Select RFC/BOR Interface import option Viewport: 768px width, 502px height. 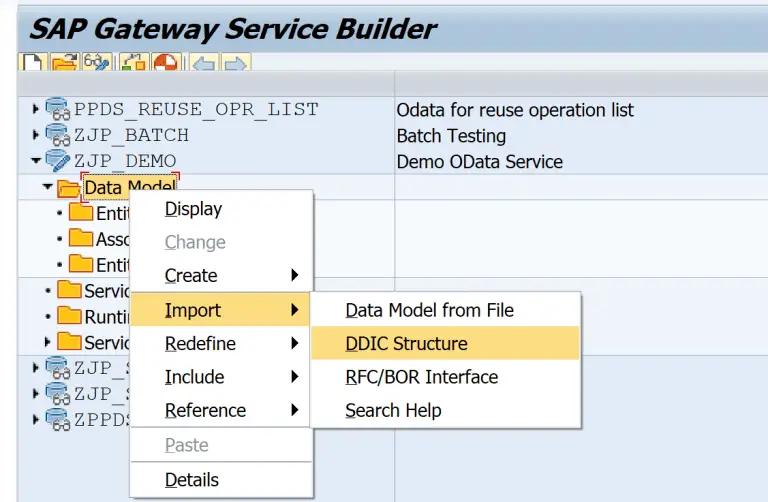pyautogui.click(x=421, y=377)
